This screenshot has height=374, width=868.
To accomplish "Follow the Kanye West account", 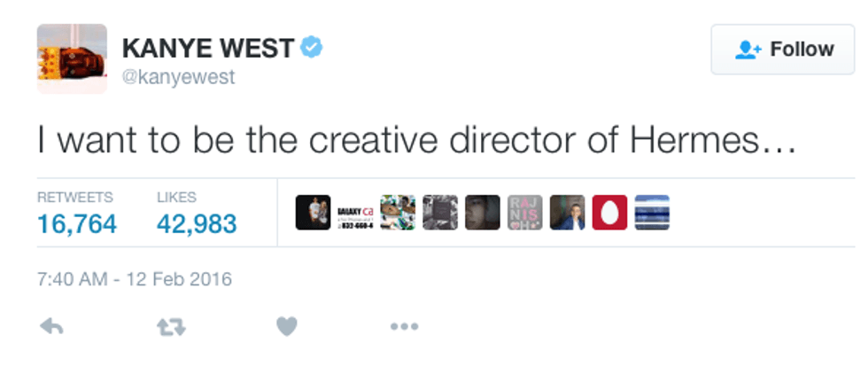I will pos(783,50).
